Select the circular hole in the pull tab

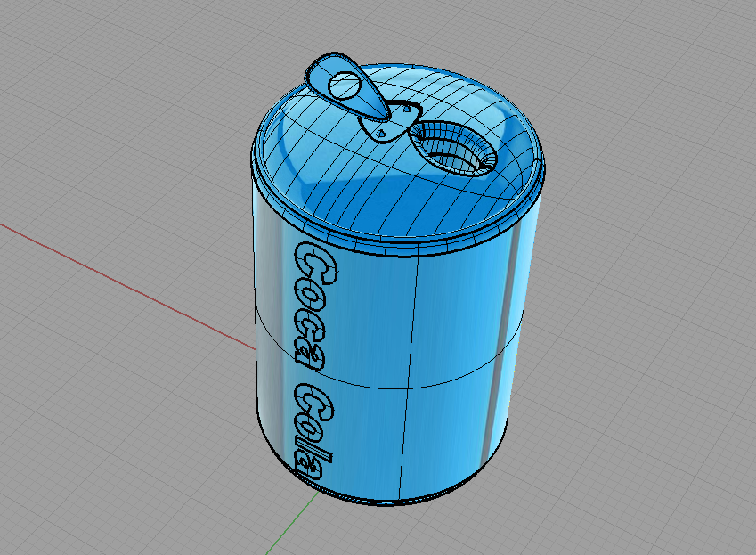pyautogui.click(x=345, y=86)
